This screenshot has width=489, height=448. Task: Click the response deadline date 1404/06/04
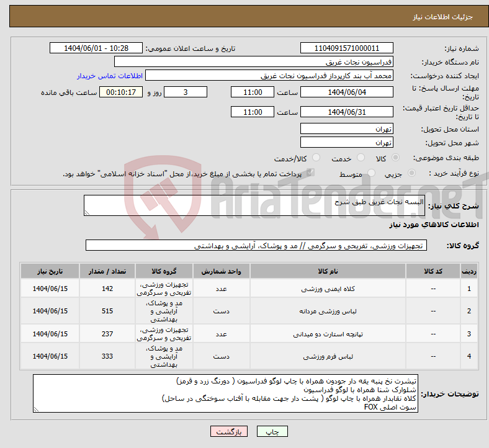pyautogui.click(x=347, y=92)
